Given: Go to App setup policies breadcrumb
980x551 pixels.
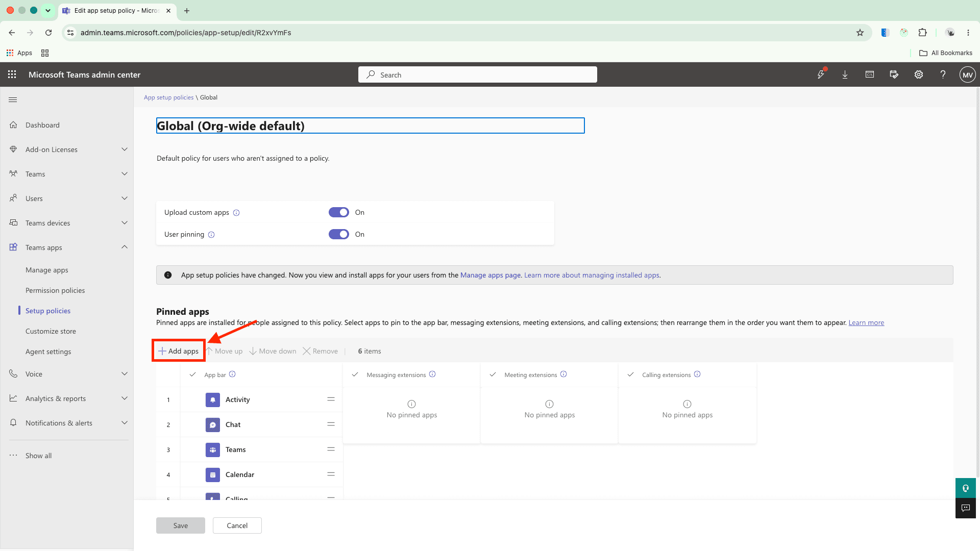Looking at the screenshot, I should [x=168, y=97].
